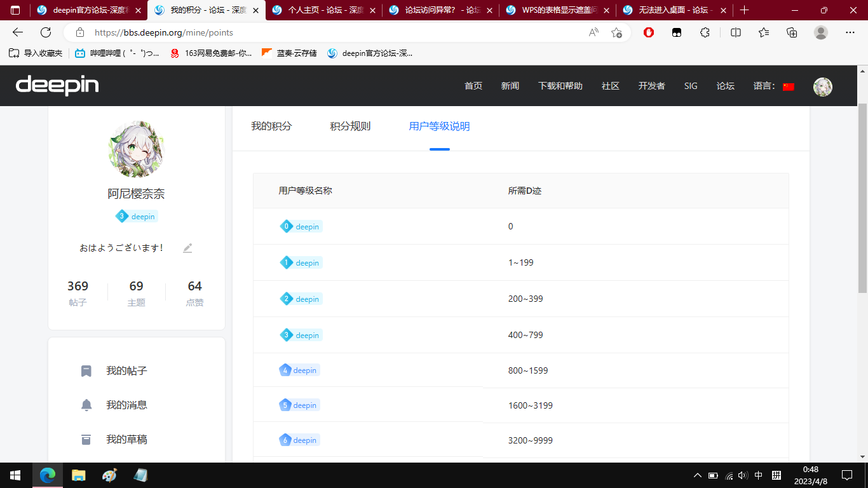
Task: Open the 导入收藏夹 bookmark
Action: pyautogui.click(x=36, y=53)
